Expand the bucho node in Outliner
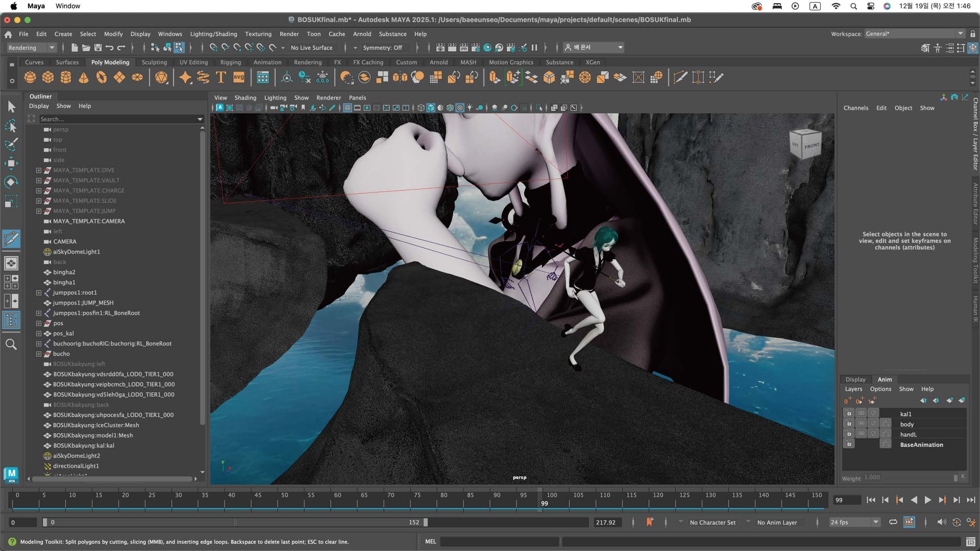Screen dimensions: 980x551 (39, 354)
